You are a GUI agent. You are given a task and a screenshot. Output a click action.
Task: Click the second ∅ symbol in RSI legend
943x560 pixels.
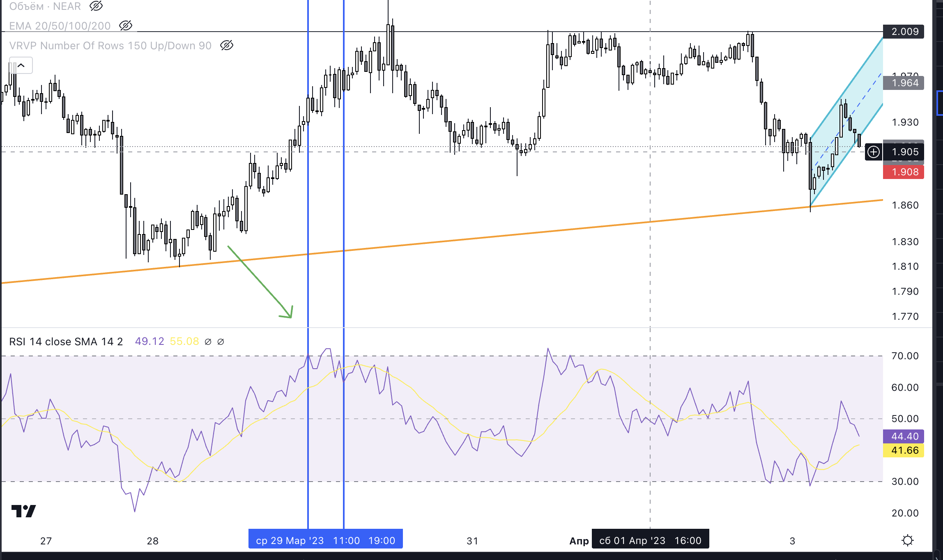[x=221, y=342]
